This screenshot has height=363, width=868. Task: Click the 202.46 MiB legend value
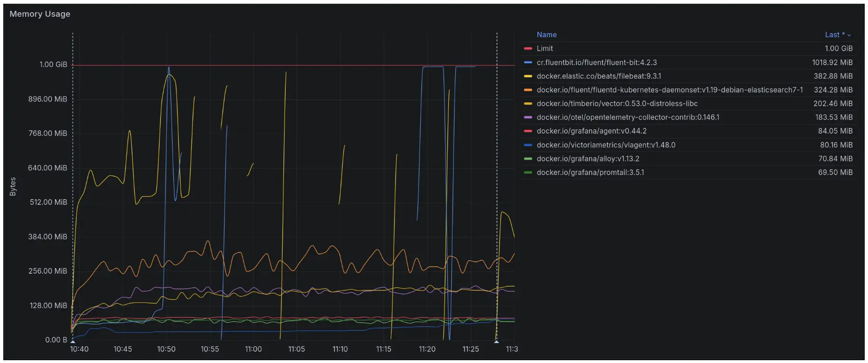click(833, 103)
